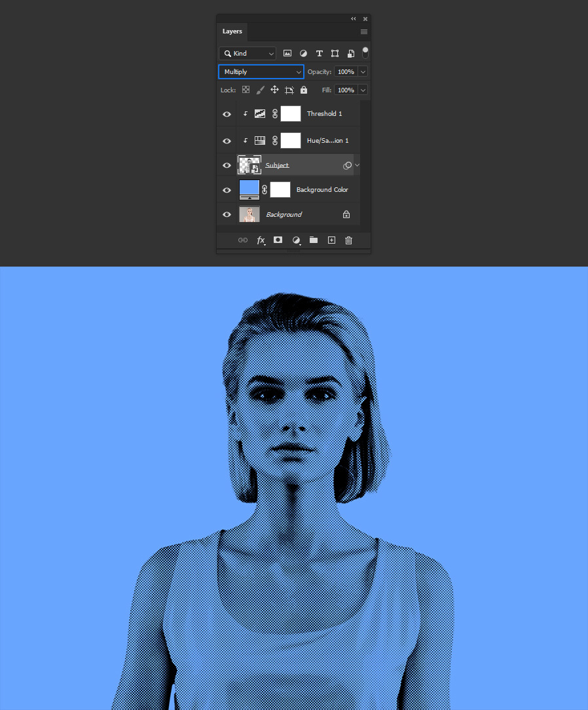Screen dimensions: 588x710
Task: Open the Fill slider dropdown arrow
Action: click(363, 90)
